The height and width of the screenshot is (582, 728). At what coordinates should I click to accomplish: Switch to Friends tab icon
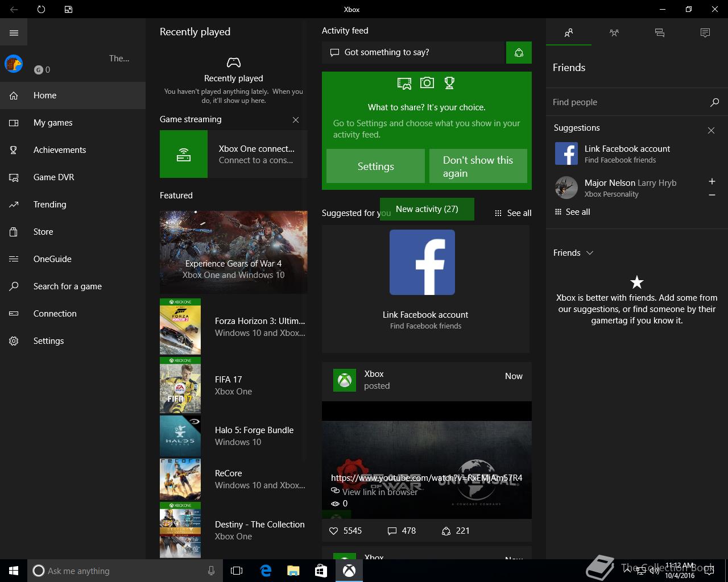[569, 33]
